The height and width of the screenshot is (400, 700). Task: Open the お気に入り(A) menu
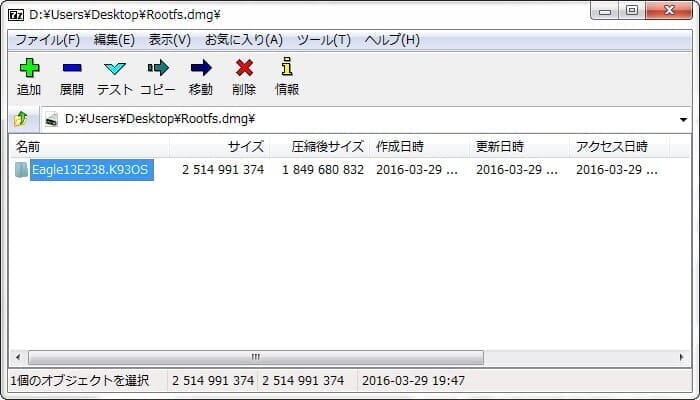click(244, 40)
